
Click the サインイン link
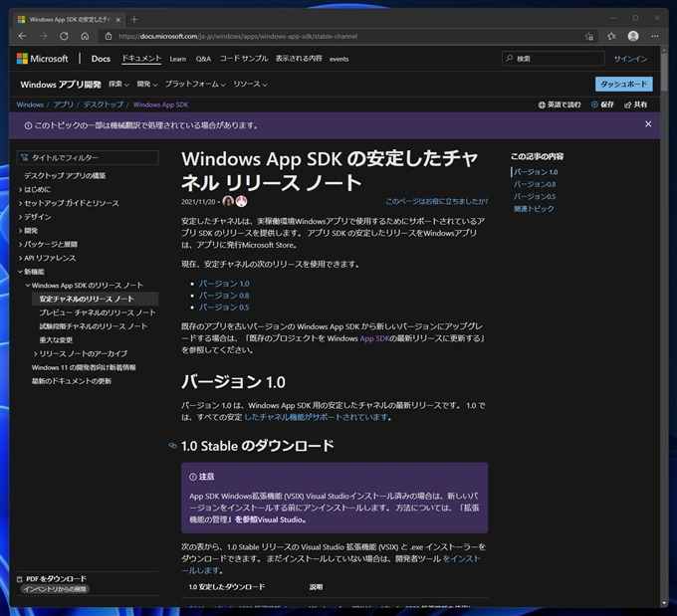(x=630, y=59)
